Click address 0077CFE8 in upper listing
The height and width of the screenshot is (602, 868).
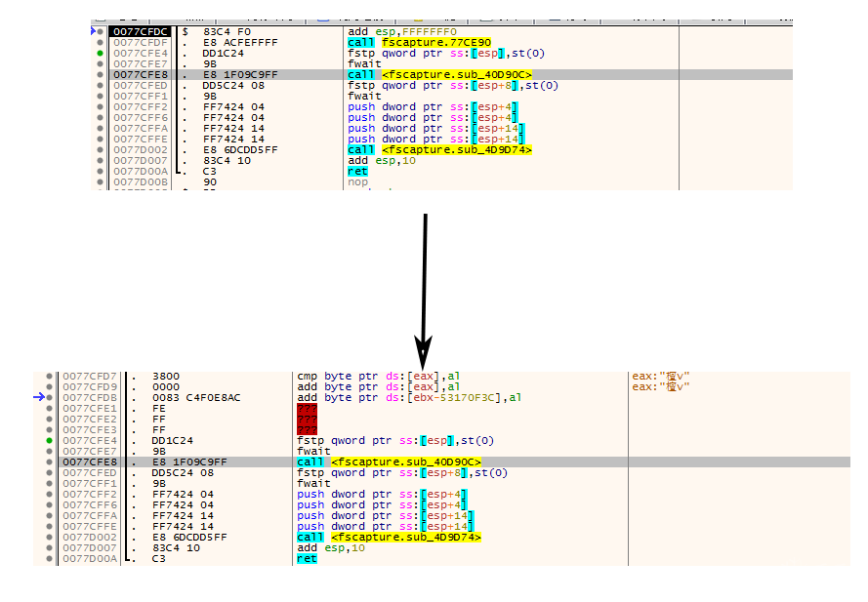click(140, 75)
